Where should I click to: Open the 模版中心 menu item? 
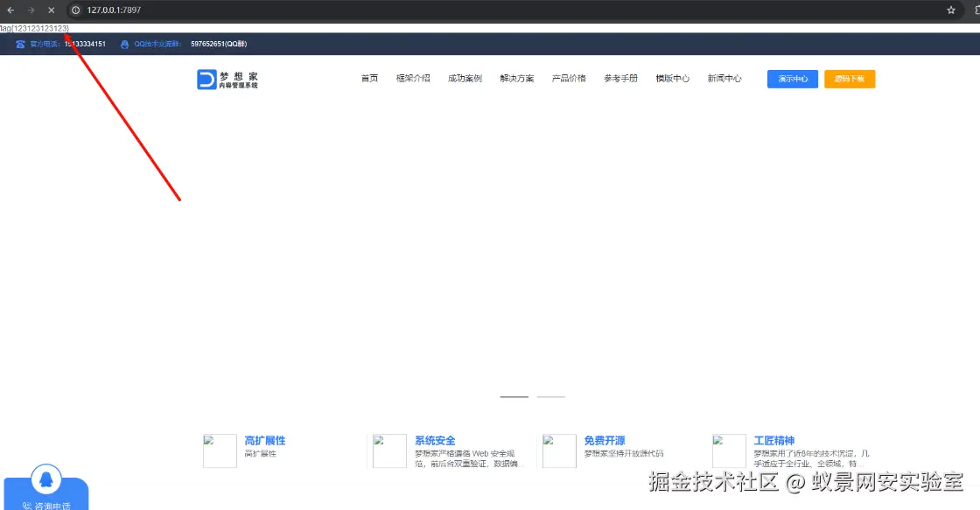coord(673,79)
